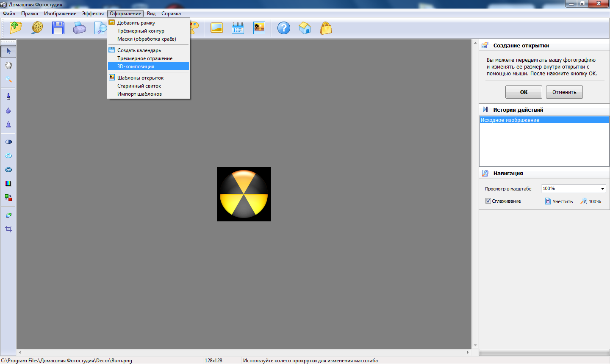
Task: Select the red-green color replace tool
Action: pos(8,198)
